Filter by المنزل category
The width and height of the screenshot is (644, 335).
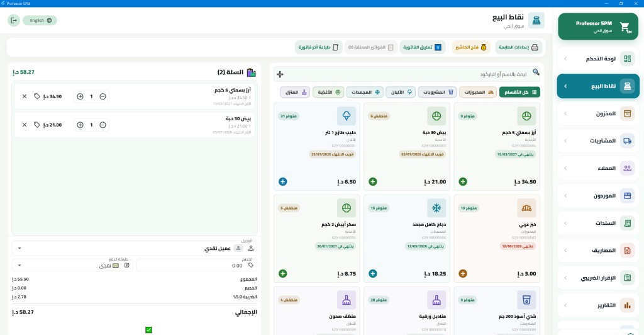pyautogui.click(x=295, y=92)
